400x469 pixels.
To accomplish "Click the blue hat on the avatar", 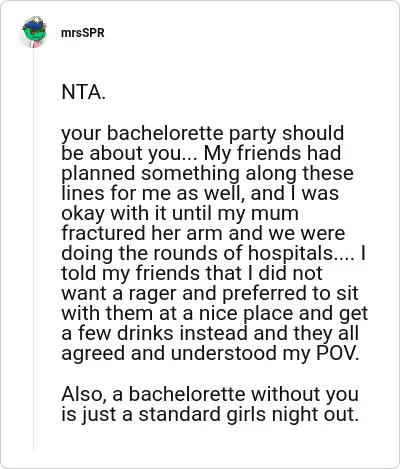I will (x=33, y=24).
